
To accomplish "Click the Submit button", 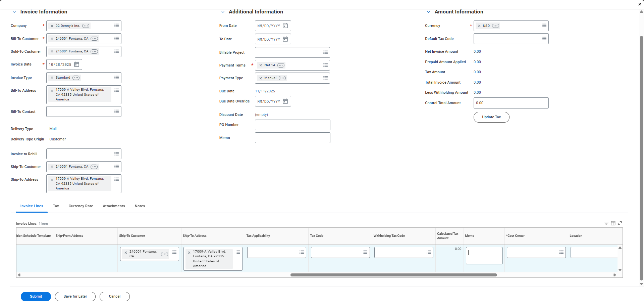I will tap(36, 297).
